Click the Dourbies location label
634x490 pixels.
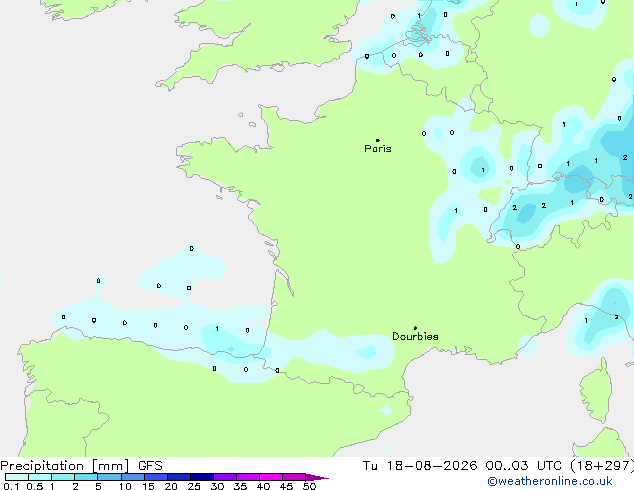coord(415,336)
